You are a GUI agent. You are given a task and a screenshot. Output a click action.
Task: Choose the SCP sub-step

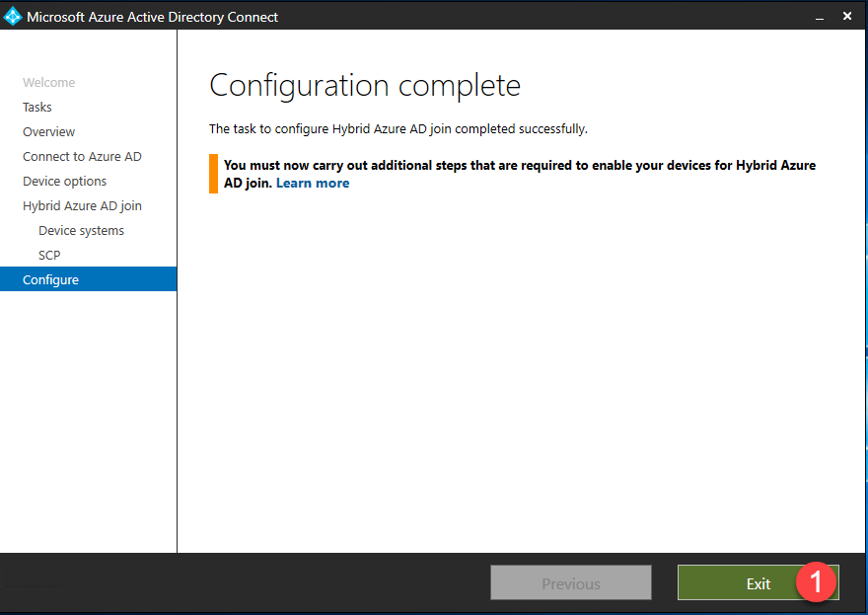(49, 256)
